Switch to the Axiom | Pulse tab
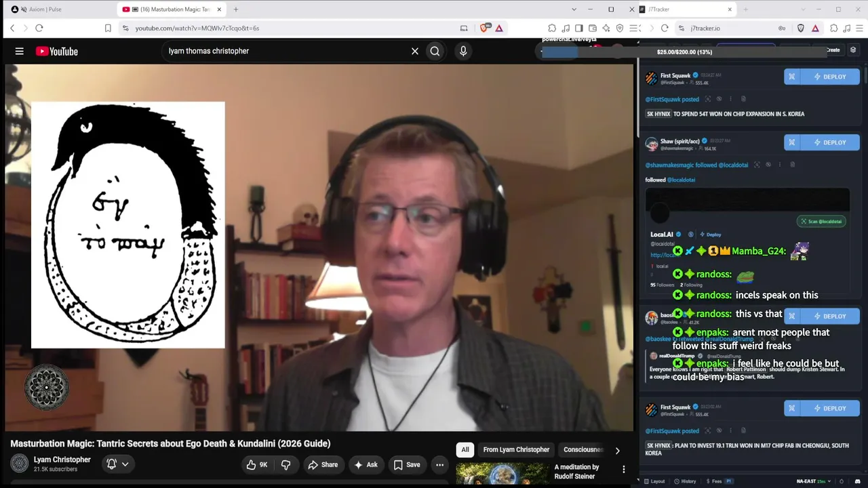868x488 pixels. pos(57,9)
